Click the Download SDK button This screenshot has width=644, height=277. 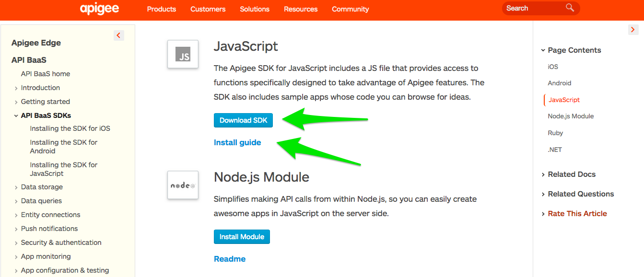pyautogui.click(x=243, y=120)
